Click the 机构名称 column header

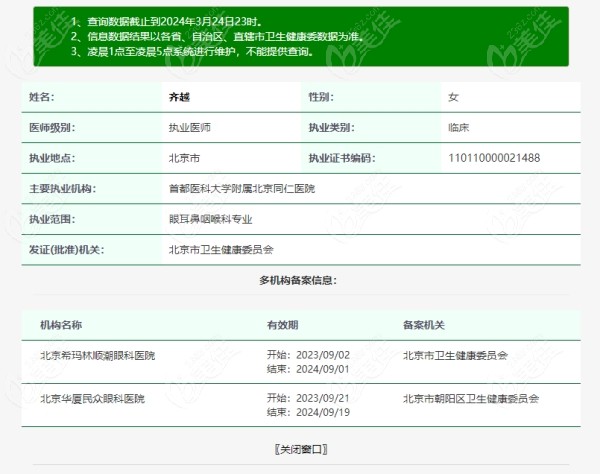coord(61,325)
